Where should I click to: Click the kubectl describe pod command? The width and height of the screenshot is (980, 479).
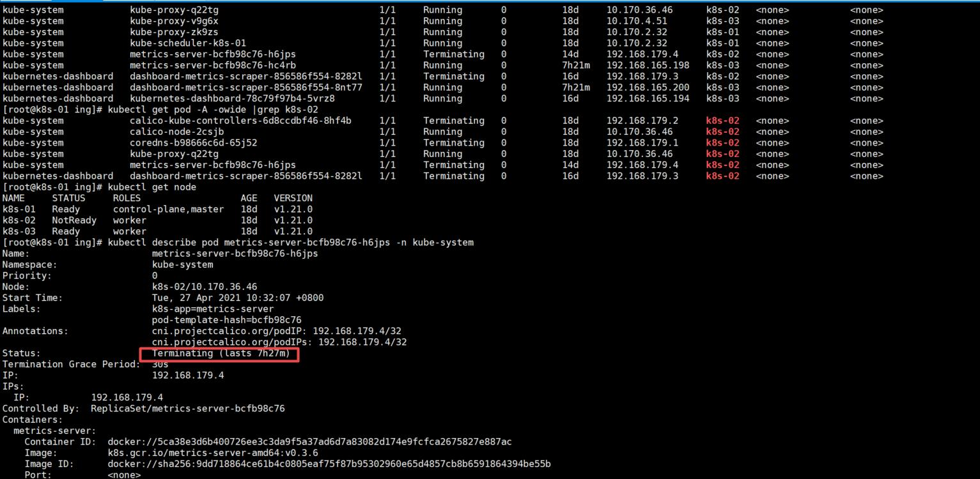click(x=291, y=243)
